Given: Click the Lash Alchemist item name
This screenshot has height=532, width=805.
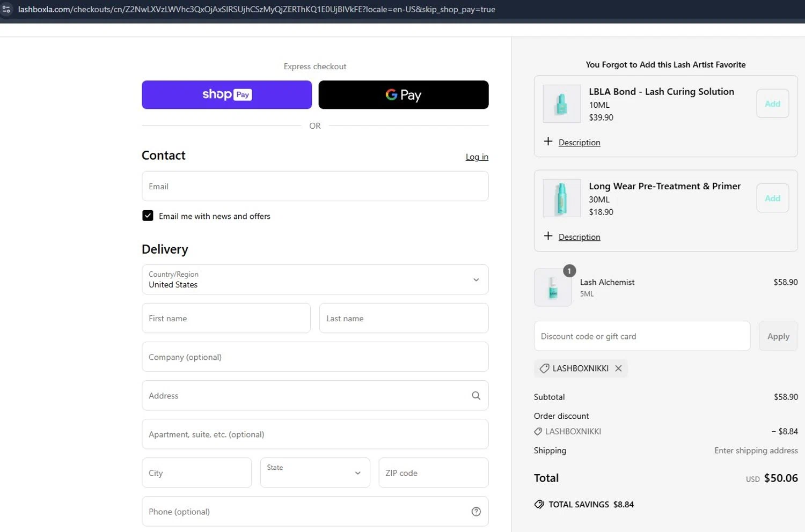Looking at the screenshot, I should point(607,282).
